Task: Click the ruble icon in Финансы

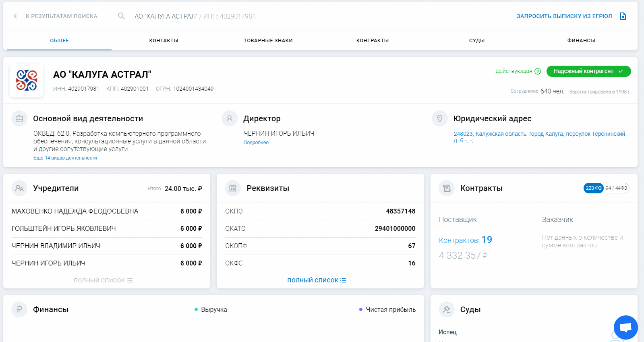Action: coord(19,309)
